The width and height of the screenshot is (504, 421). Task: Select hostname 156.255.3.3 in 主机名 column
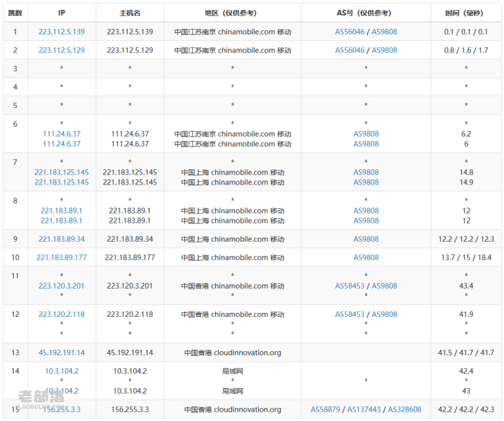coord(130,410)
